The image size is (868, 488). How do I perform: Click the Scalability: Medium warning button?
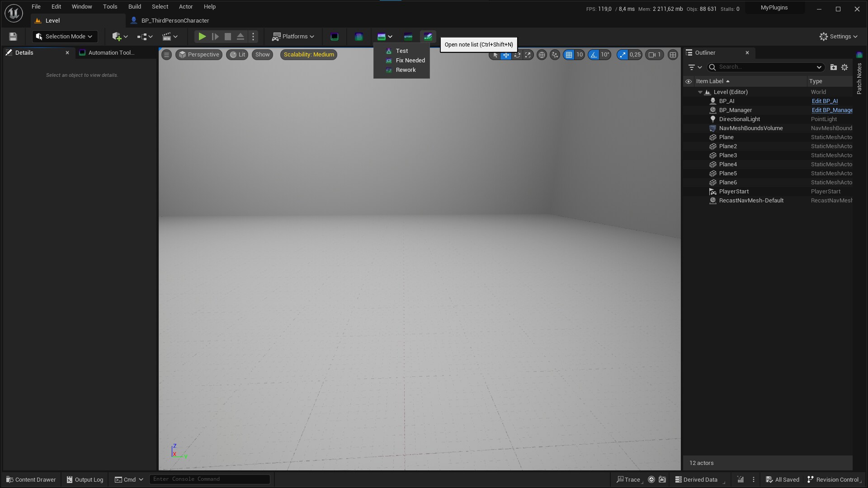(x=309, y=55)
